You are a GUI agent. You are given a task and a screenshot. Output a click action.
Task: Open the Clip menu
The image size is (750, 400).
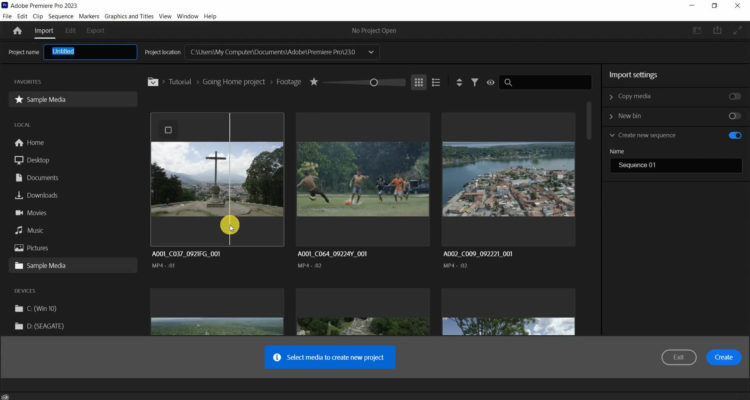(x=38, y=16)
